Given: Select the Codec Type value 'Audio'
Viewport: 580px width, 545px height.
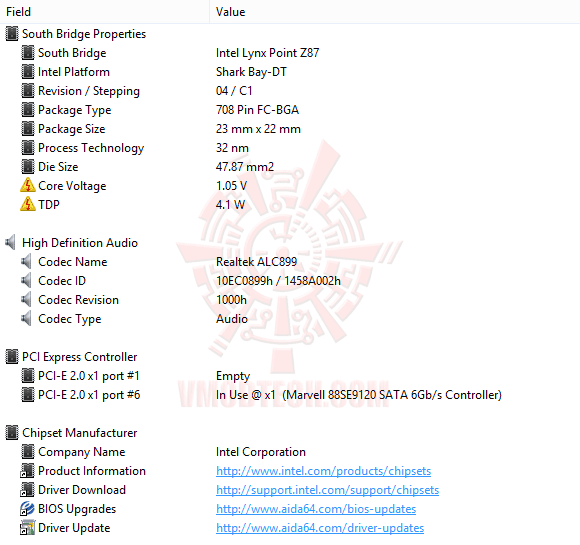Looking at the screenshot, I should point(232,319).
